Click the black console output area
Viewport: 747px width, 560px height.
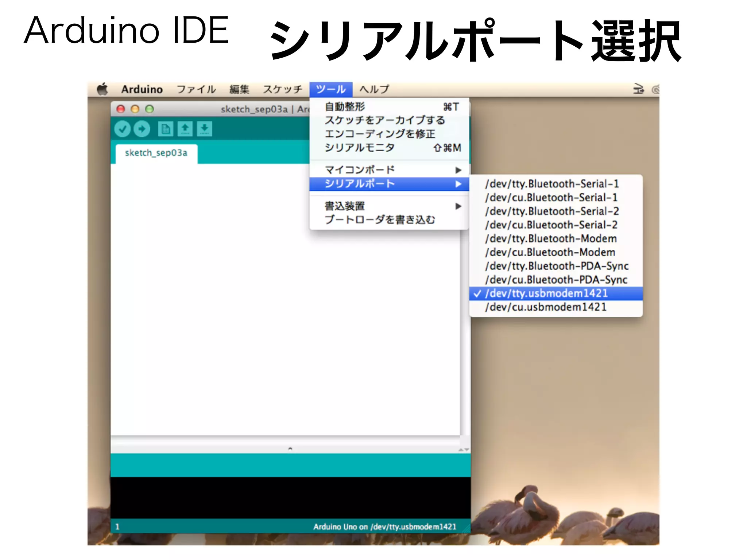click(291, 498)
